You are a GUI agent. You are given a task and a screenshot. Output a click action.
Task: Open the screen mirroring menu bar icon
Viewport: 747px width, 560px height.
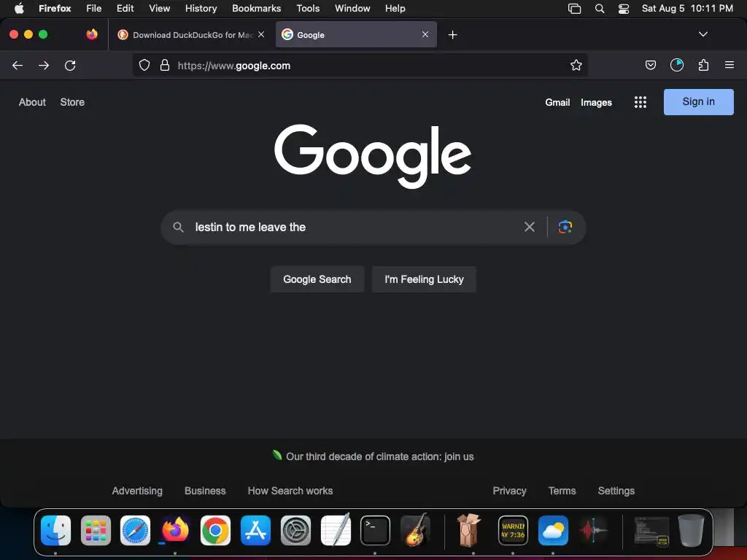pyautogui.click(x=575, y=8)
